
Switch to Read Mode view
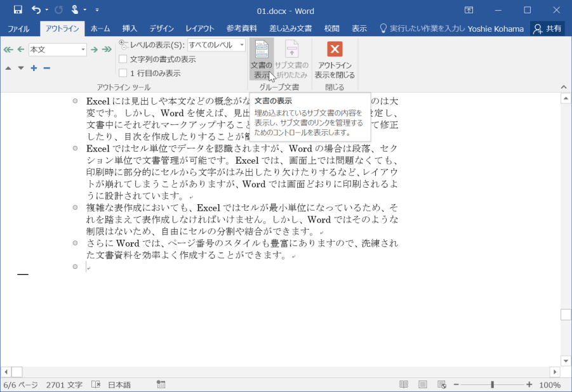click(x=404, y=384)
